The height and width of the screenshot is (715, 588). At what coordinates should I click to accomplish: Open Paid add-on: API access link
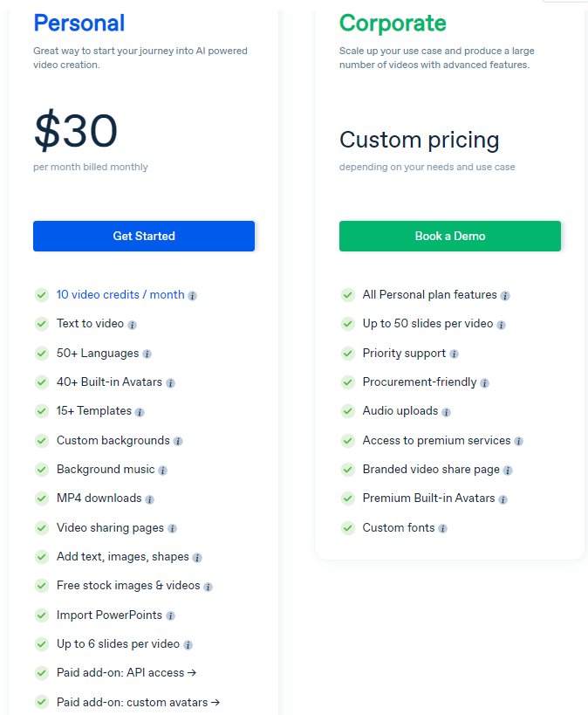(126, 672)
